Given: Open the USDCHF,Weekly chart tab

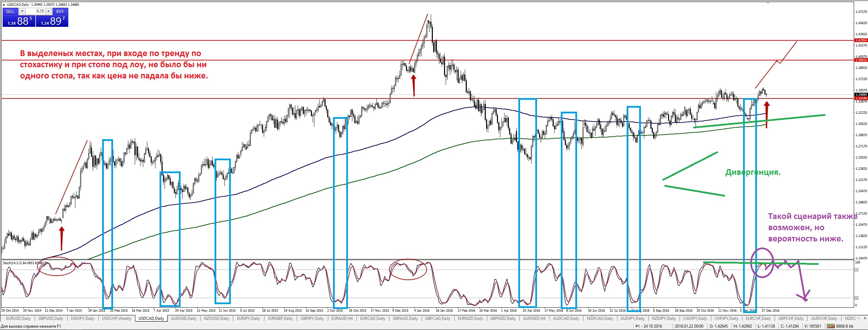Looking at the screenshot, I should tap(116, 318).
